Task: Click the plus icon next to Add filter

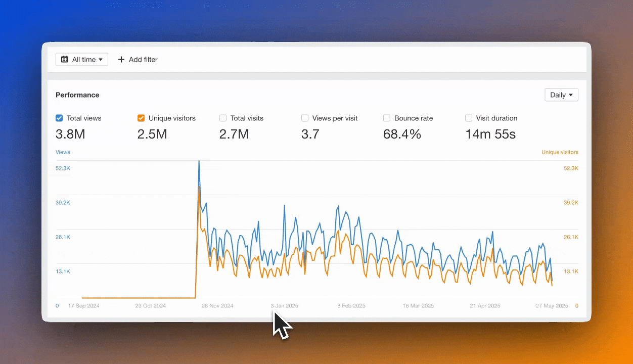Action: coord(121,59)
